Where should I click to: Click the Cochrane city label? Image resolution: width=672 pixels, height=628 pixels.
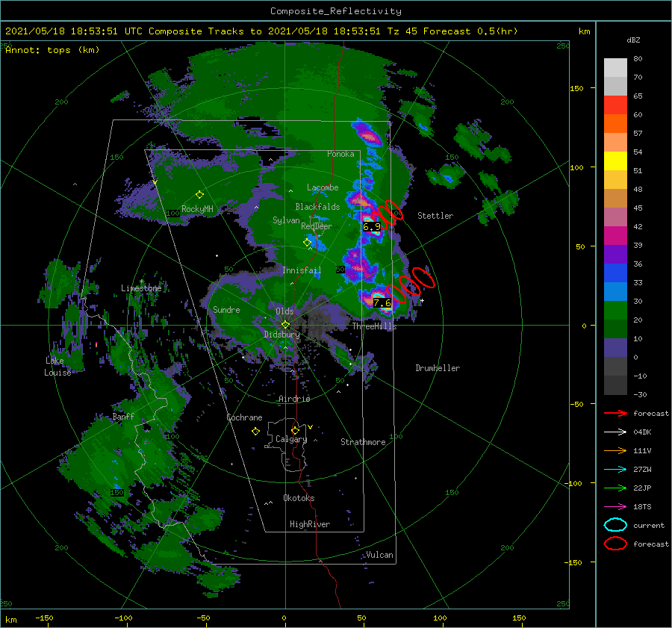(244, 417)
